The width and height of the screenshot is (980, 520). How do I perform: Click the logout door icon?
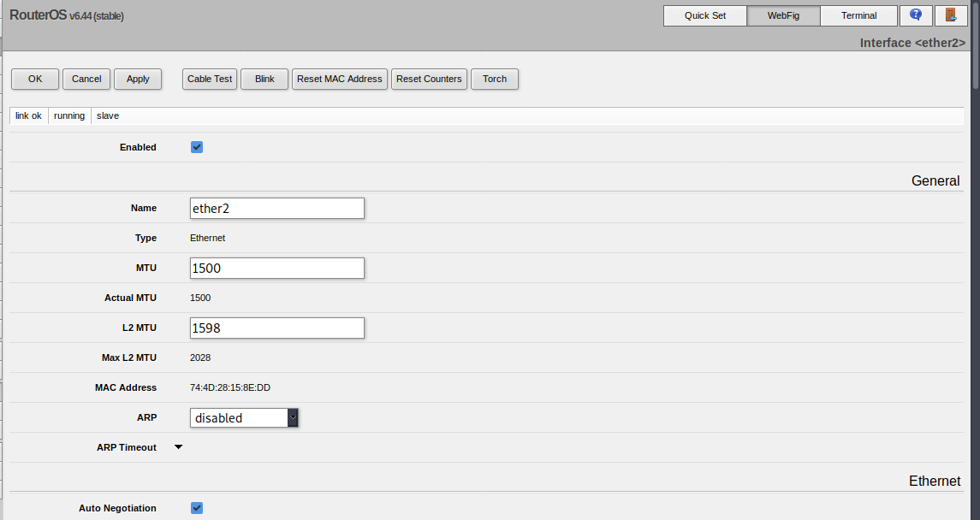pos(951,15)
